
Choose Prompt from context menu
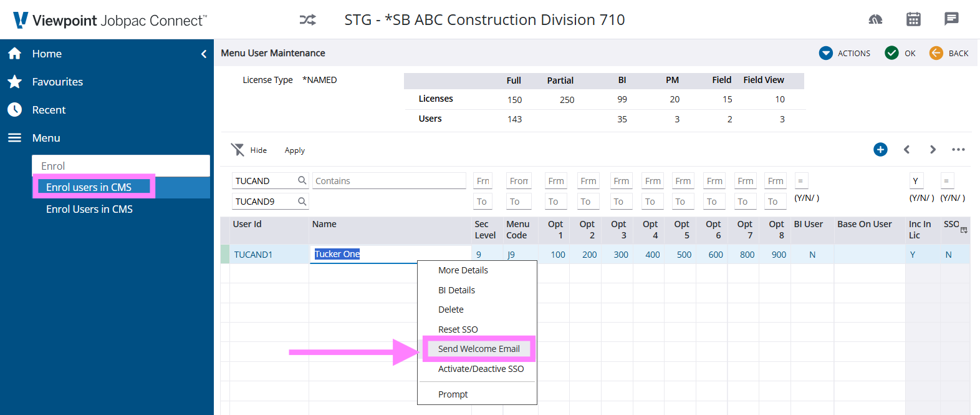(453, 394)
